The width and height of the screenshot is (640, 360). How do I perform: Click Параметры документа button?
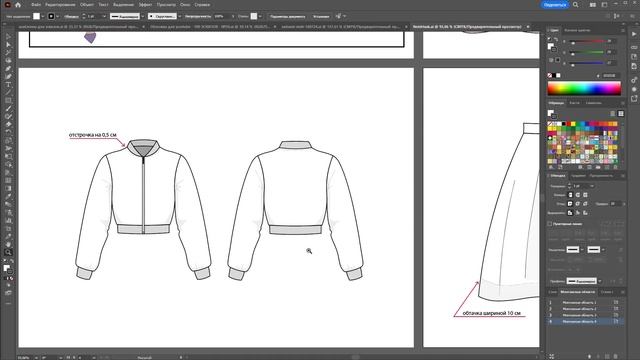(287, 16)
